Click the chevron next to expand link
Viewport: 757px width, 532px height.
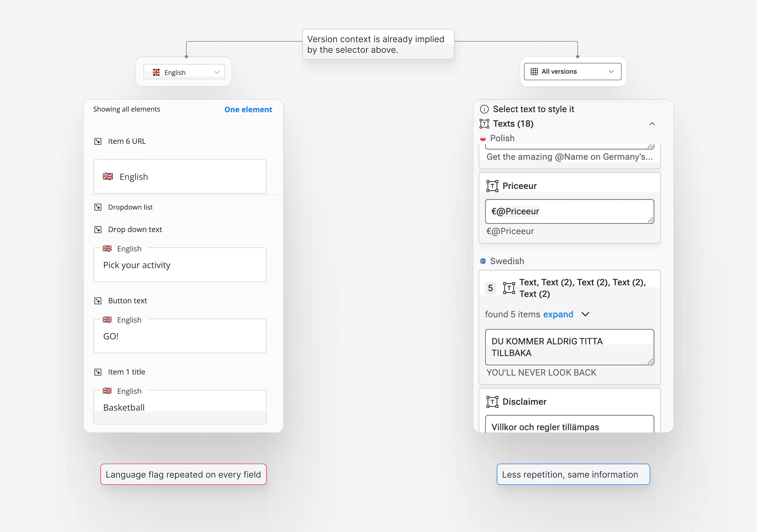pyautogui.click(x=585, y=314)
